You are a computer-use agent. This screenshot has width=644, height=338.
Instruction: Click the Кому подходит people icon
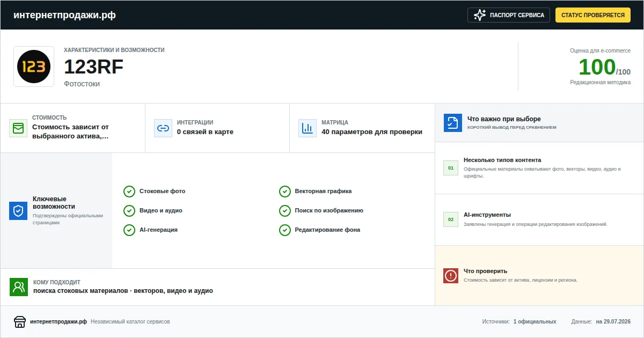19,287
